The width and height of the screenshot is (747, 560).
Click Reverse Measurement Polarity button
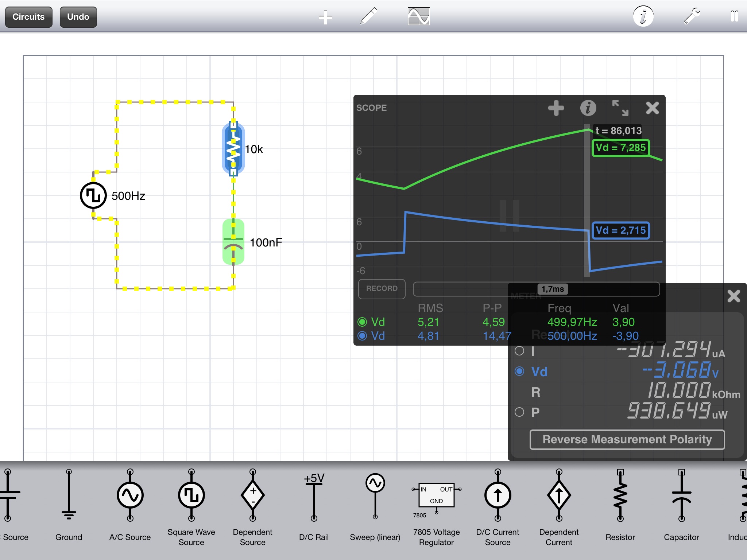pyautogui.click(x=627, y=439)
